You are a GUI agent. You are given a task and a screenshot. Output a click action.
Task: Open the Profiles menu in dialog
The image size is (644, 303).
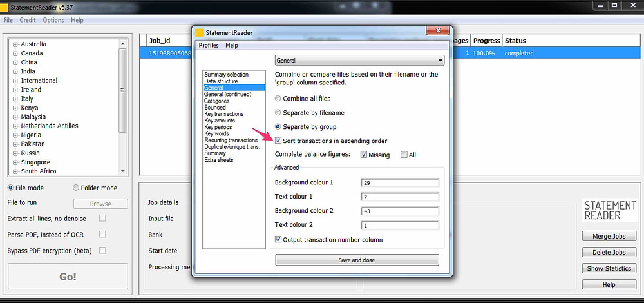tap(209, 46)
